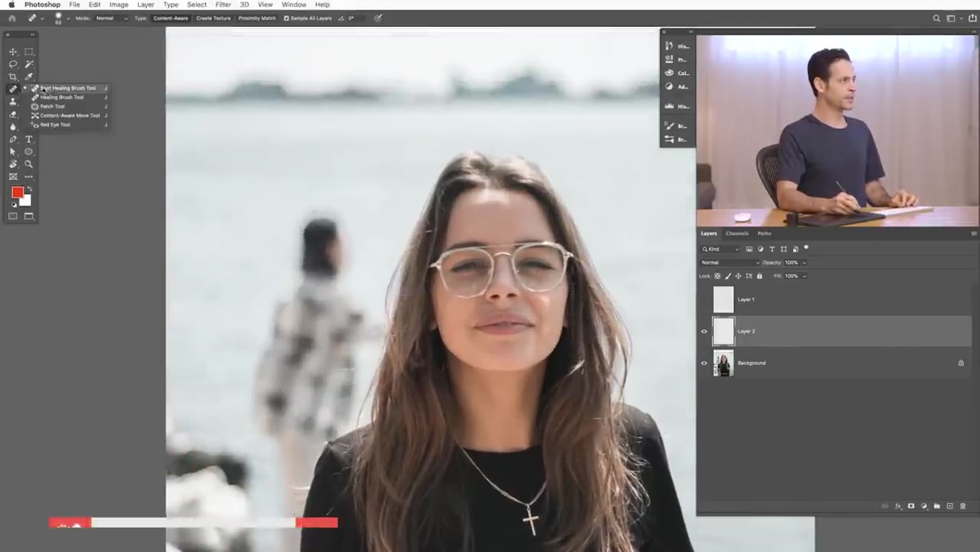Click the search icon in options bar
Viewport: 980px width, 552px height.
click(x=937, y=18)
